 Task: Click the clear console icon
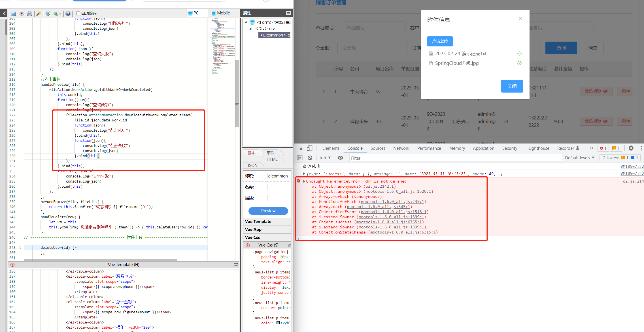click(310, 158)
